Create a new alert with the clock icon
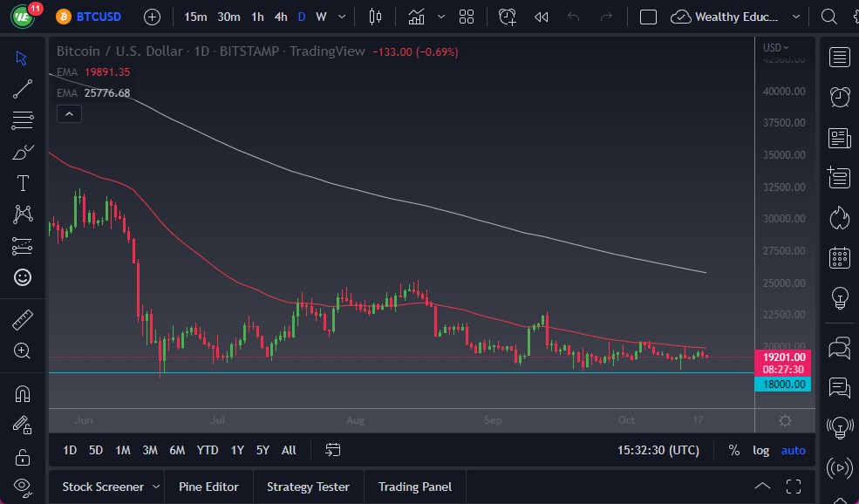This screenshot has width=859, height=504. coord(507,16)
